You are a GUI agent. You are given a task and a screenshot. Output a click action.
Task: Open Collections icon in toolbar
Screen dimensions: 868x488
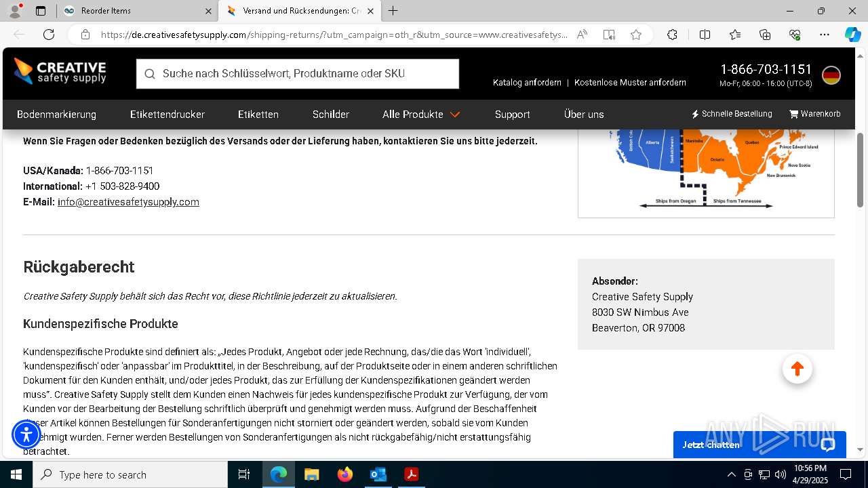click(765, 35)
